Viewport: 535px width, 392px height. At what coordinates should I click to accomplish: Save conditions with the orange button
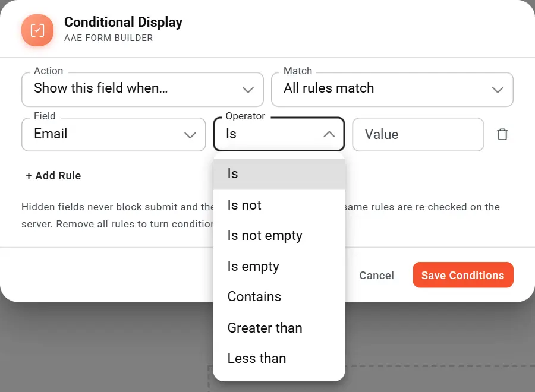tap(463, 275)
